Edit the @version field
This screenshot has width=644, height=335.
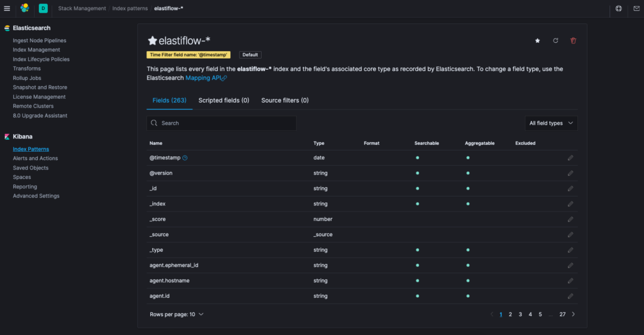(570, 173)
